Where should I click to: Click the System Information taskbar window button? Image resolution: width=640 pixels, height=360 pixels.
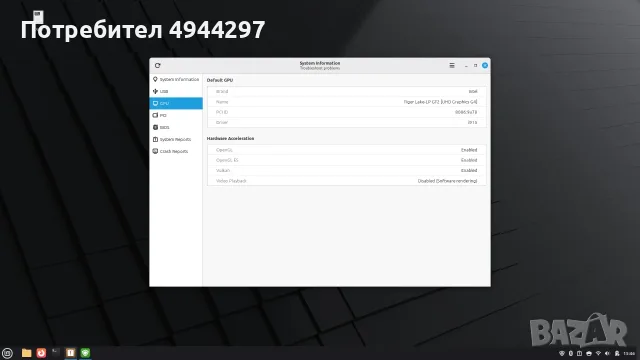71,353
